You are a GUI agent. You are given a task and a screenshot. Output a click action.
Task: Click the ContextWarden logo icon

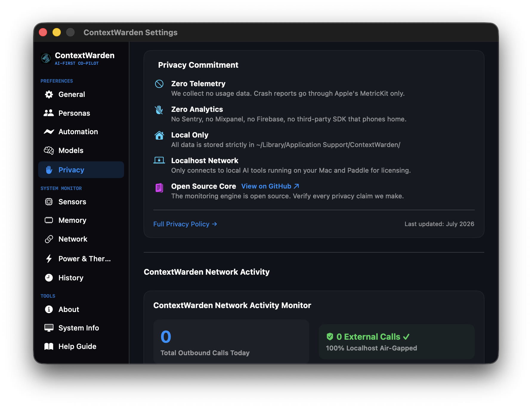(x=46, y=58)
